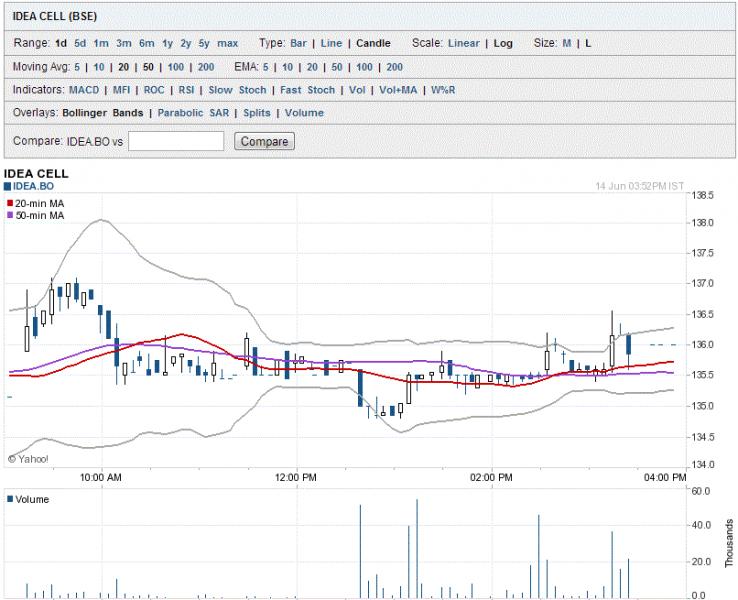This screenshot has height=600, width=738.
Task: Add the Slow Stoch indicator
Action: (x=237, y=90)
